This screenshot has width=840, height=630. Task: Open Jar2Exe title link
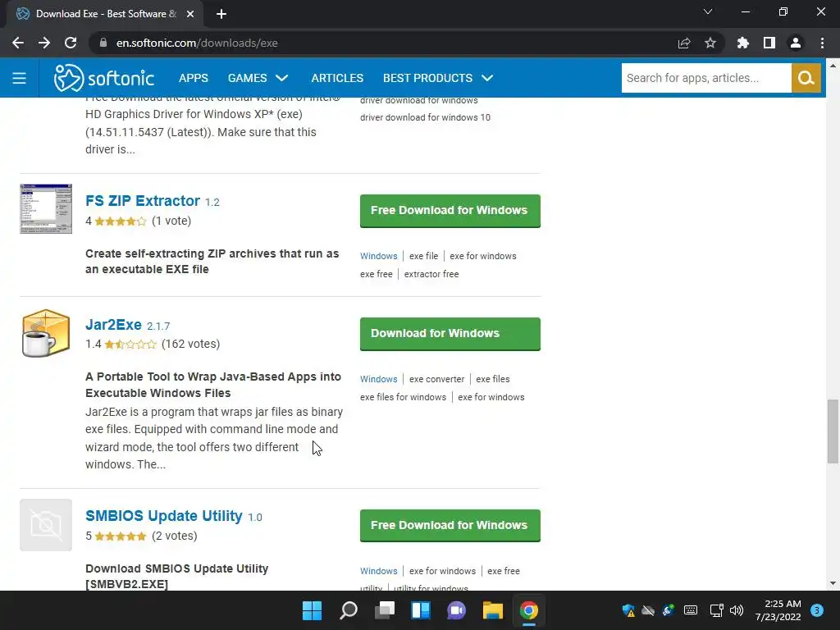pyautogui.click(x=113, y=325)
